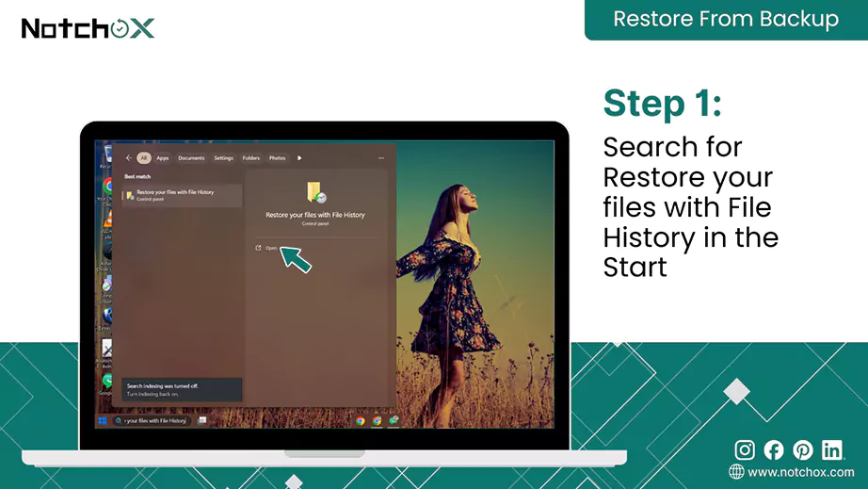The height and width of the screenshot is (489, 868).
Task: Click the taskbar search input field
Action: point(153,421)
